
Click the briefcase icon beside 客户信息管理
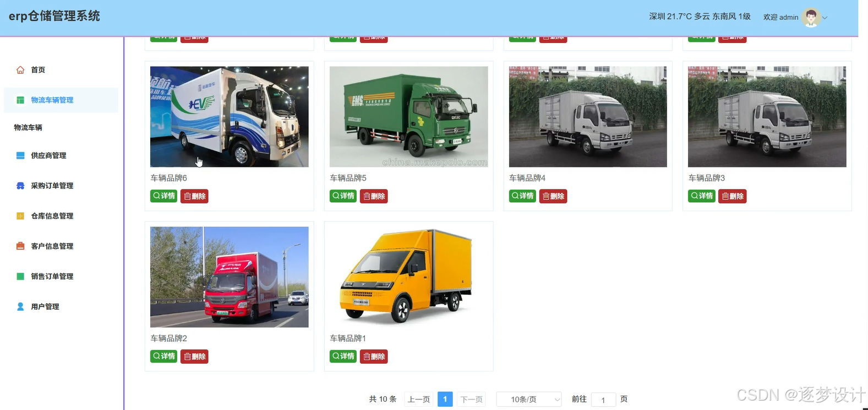[x=20, y=246]
